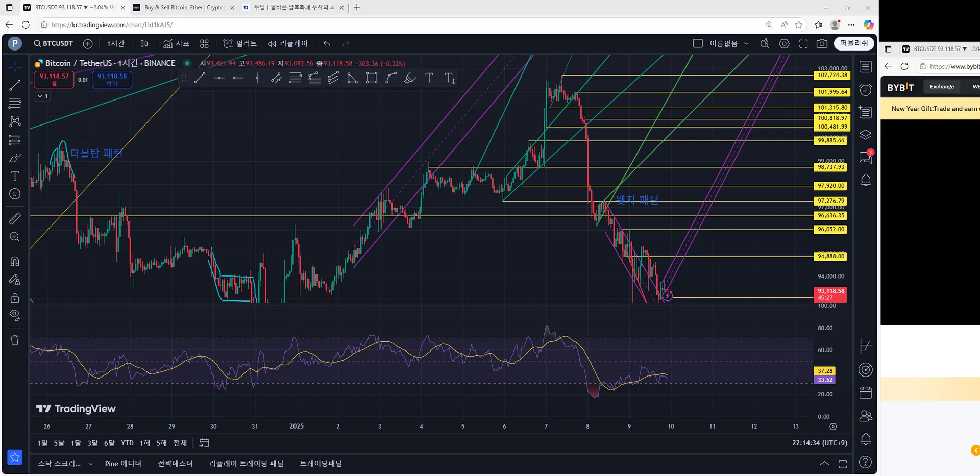Click the Publish button
This screenshot has width=980, height=476.
(x=854, y=43)
